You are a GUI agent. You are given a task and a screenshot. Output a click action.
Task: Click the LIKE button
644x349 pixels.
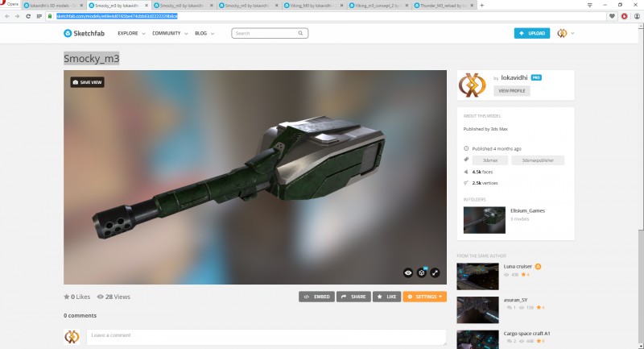387,297
